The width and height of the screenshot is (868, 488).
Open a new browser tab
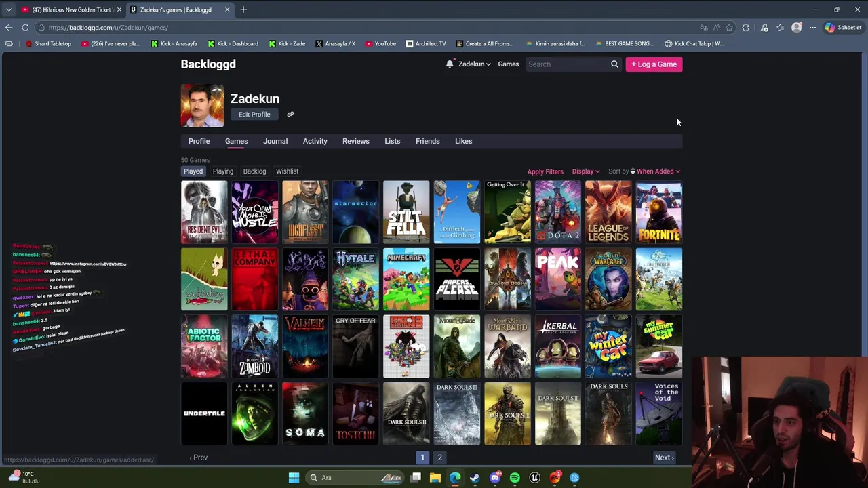[x=243, y=9]
